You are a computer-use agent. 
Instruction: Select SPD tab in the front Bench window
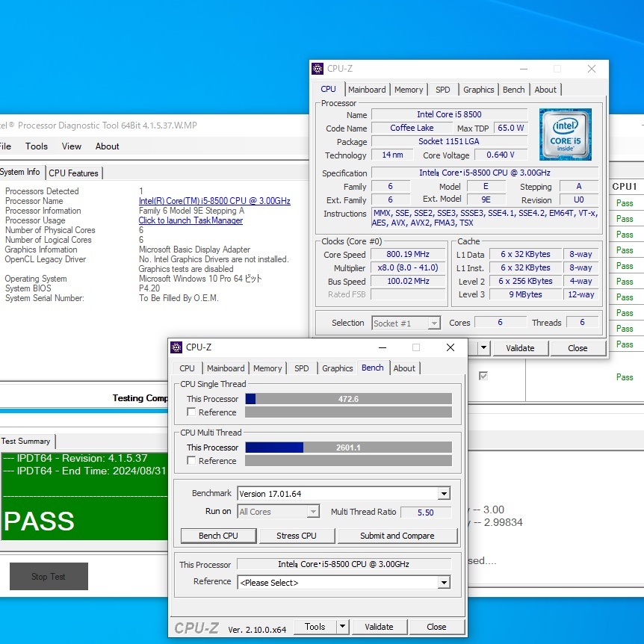(x=302, y=368)
